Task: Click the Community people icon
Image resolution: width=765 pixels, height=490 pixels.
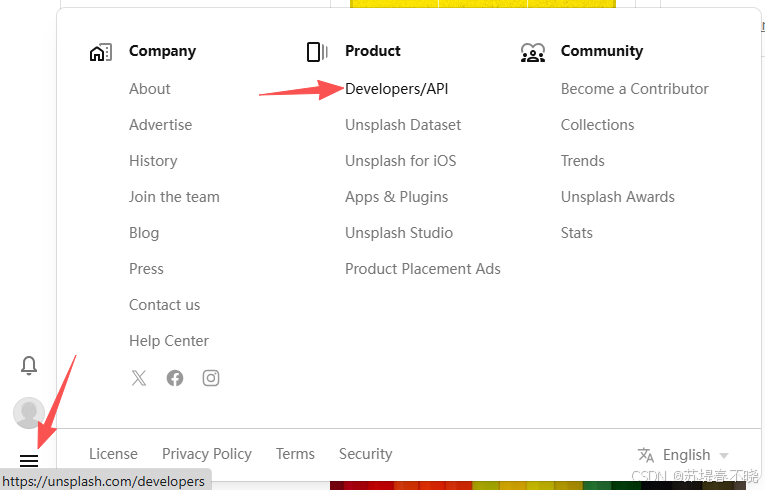Action: 533,52
